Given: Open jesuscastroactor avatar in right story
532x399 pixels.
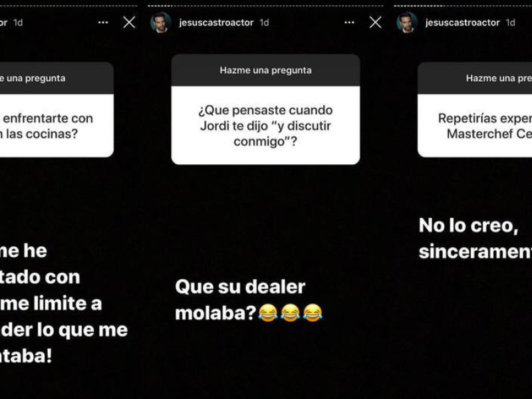Looking at the screenshot, I should pos(407,23).
